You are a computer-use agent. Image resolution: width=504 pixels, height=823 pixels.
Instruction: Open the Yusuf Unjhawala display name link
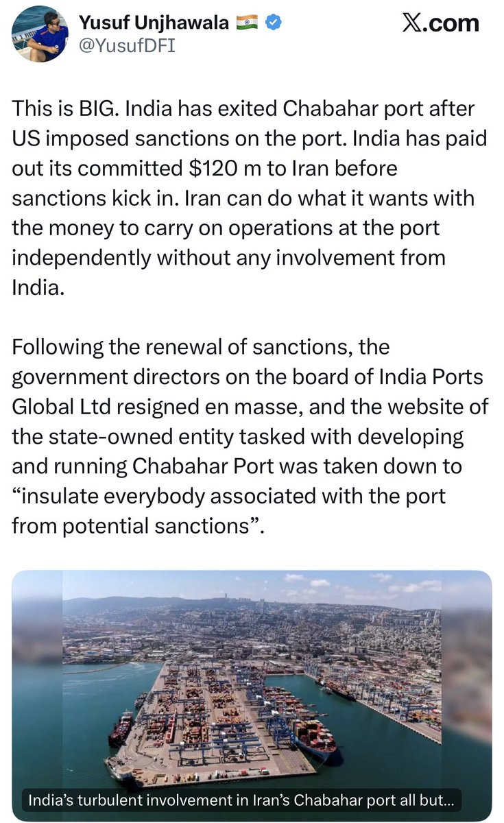[154, 23]
